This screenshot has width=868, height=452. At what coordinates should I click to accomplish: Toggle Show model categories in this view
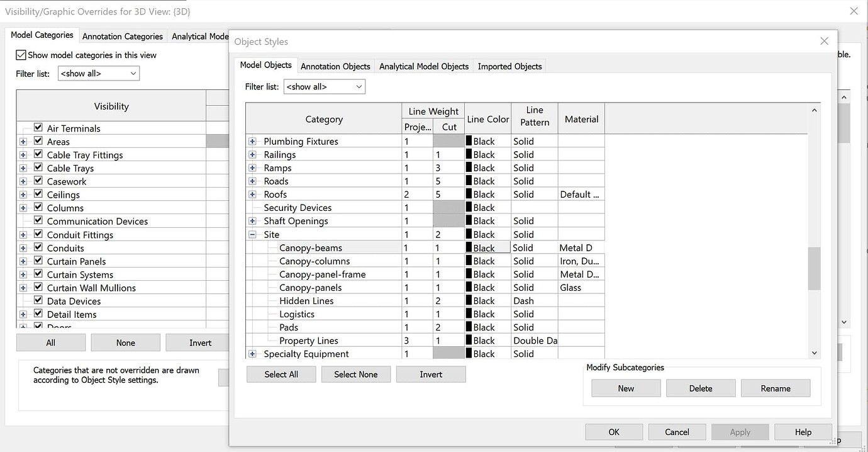point(21,55)
